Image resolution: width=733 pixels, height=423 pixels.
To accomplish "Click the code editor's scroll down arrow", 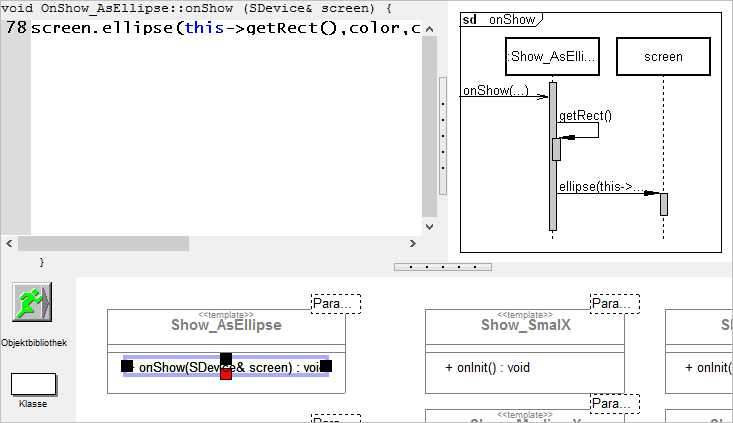I will pyautogui.click(x=429, y=226).
